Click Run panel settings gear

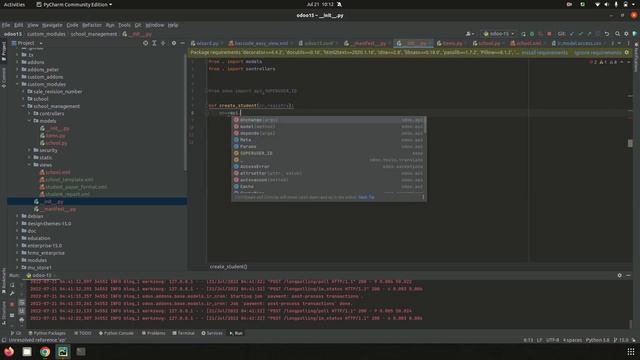click(620, 276)
